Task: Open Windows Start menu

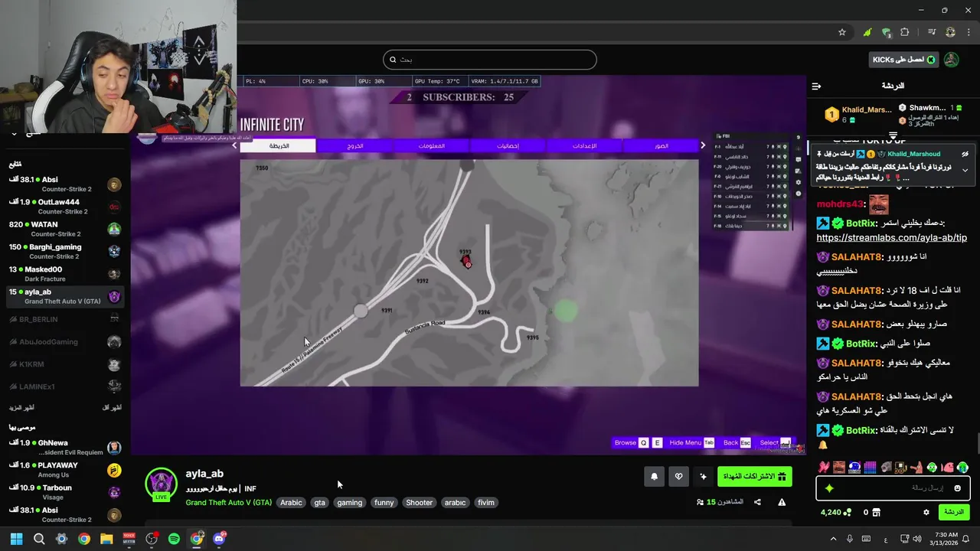Action: pos(16,539)
